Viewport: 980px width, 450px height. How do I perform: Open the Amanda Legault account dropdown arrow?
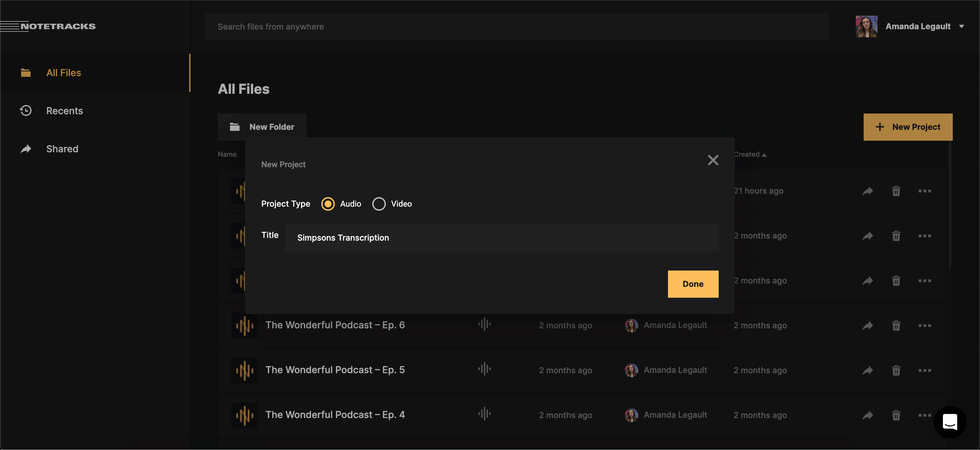[961, 26]
